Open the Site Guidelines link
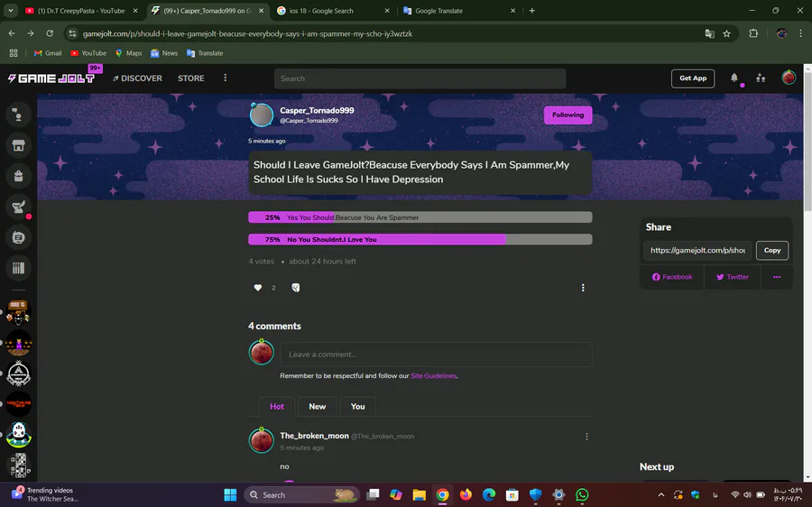Image resolution: width=812 pixels, height=507 pixels. click(433, 376)
